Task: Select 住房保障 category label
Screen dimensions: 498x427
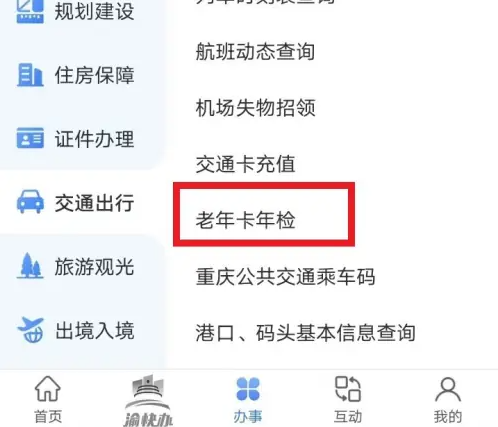Action: click(x=95, y=75)
